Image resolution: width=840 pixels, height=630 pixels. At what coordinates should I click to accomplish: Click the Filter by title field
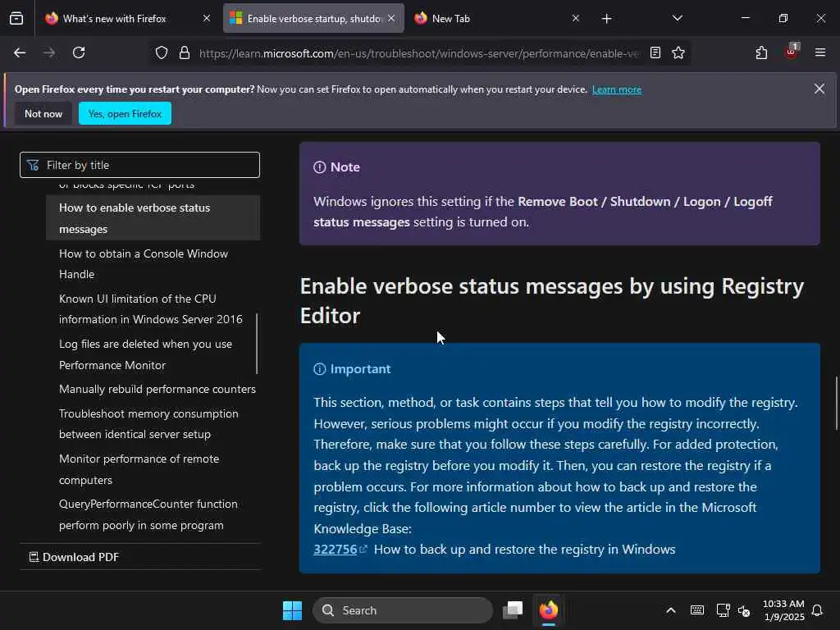pos(139,165)
